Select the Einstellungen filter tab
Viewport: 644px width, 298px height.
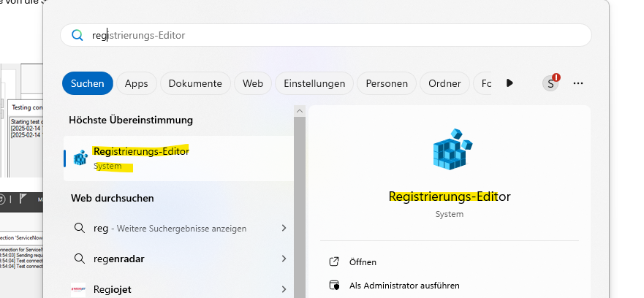pyautogui.click(x=314, y=83)
